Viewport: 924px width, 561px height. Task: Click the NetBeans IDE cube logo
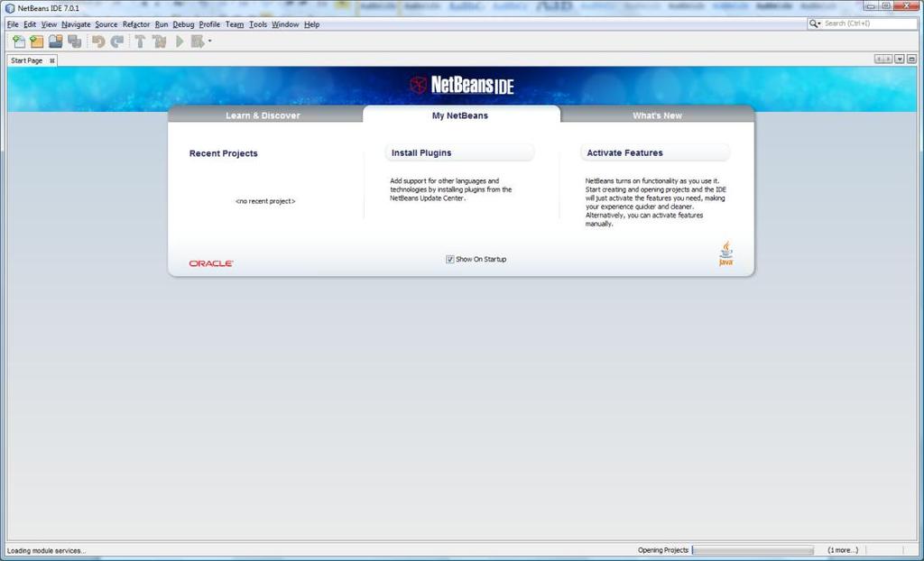418,85
